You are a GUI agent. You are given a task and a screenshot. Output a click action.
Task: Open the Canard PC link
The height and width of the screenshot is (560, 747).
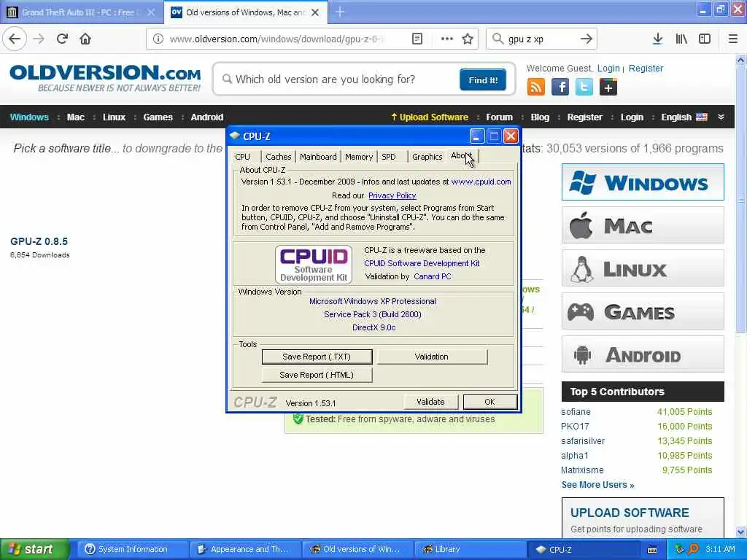(433, 276)
